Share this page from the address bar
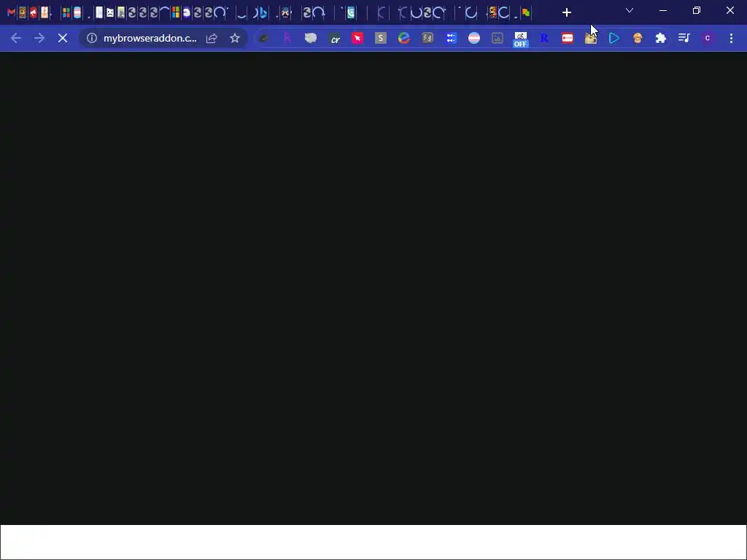The height and width of the screenshot is (560, 747). point(212,38)
